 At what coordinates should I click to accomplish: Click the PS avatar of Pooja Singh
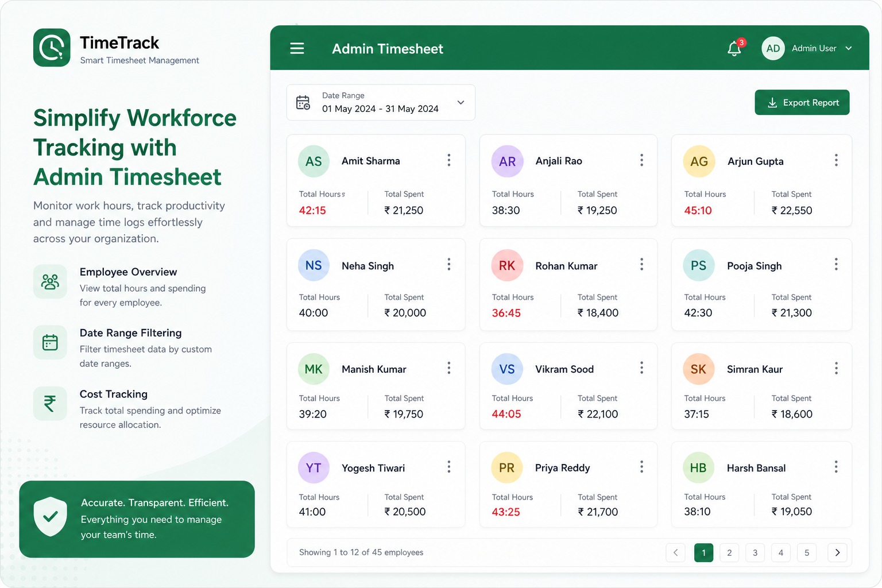[x=699, y=265]
